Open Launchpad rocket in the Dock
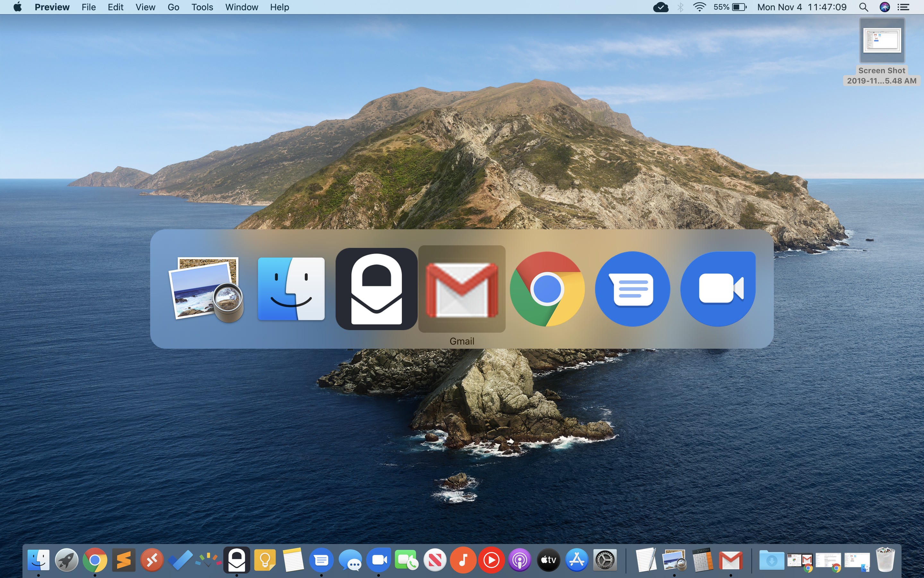The height and width of the screenshot is (578, 924). [x=66, y=560]
